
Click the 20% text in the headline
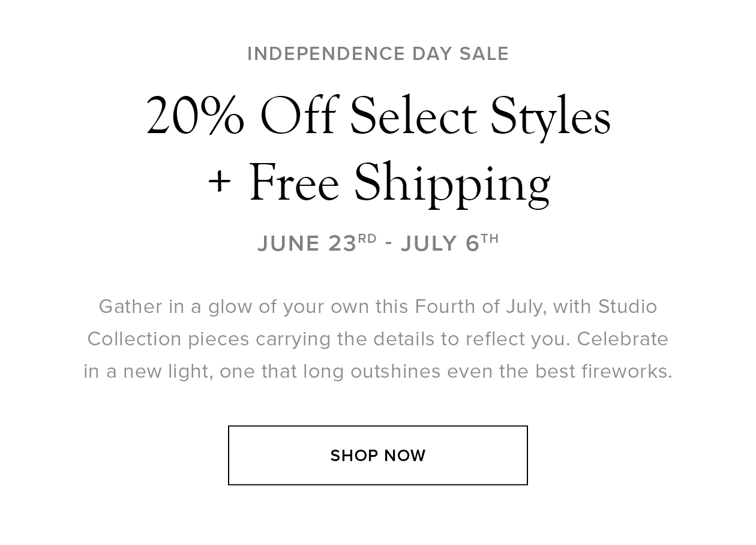[x=196, y=116]
